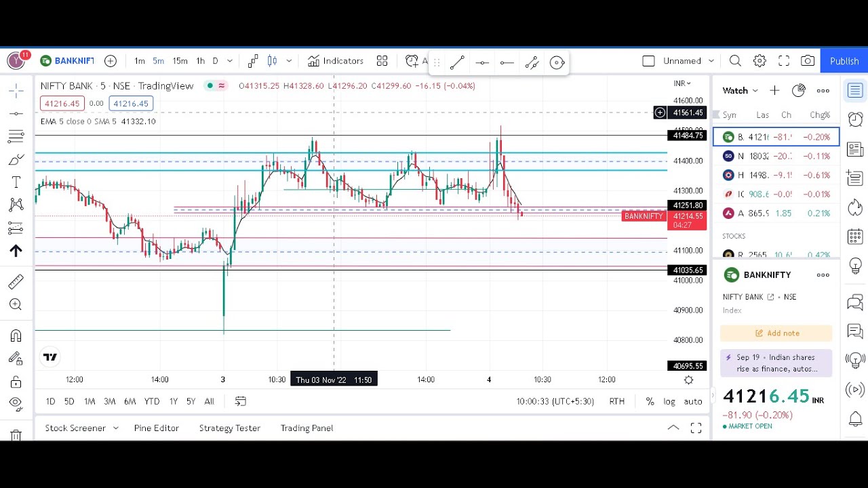The height and width of the screenshot is (488, 868).
Task: Enter fullscreen mode from top toolbar
Action: pyautogui.click(x=784, y=61)
